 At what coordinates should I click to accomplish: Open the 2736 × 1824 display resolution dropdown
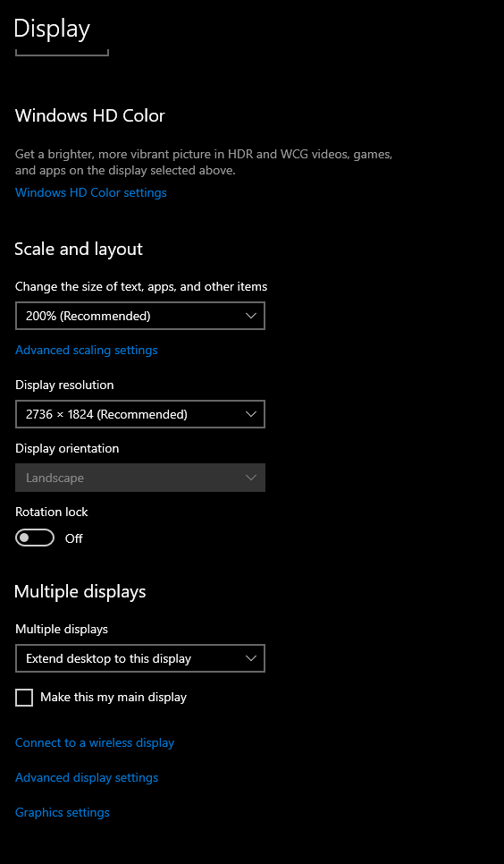[140, 414]
